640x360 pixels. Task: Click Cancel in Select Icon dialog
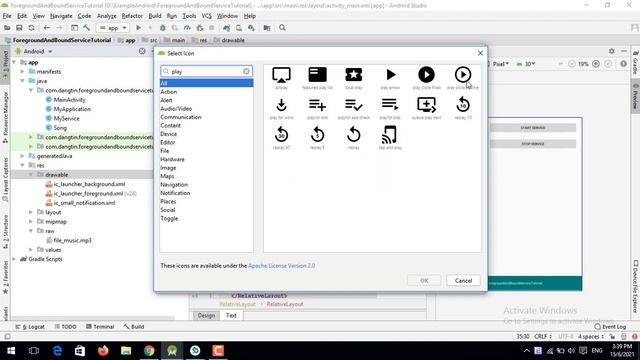coord(463,280)
